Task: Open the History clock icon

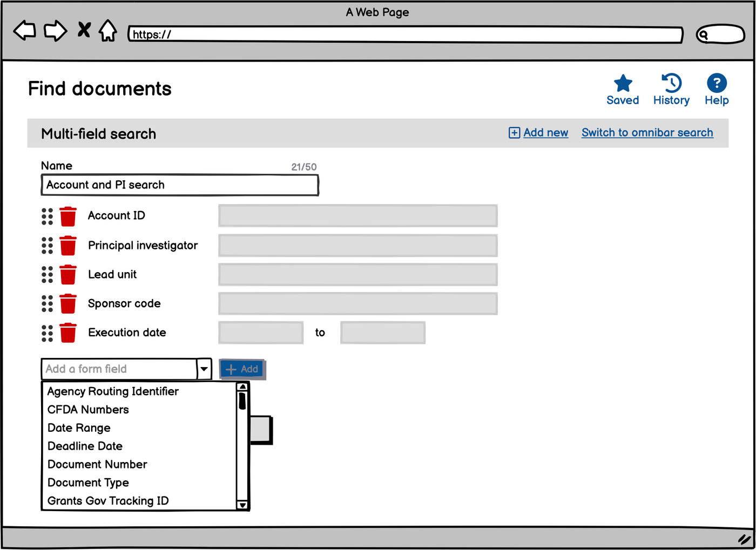Action: click(x=671, y=83)
